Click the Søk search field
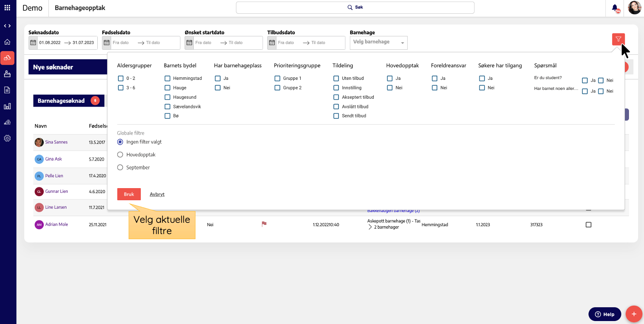The height and width of the screenshot is (324, 644). click(x=355, y=8)
